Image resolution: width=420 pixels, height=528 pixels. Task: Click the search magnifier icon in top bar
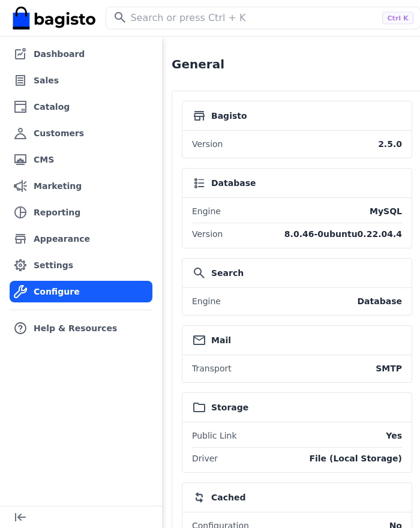(119, 17)
